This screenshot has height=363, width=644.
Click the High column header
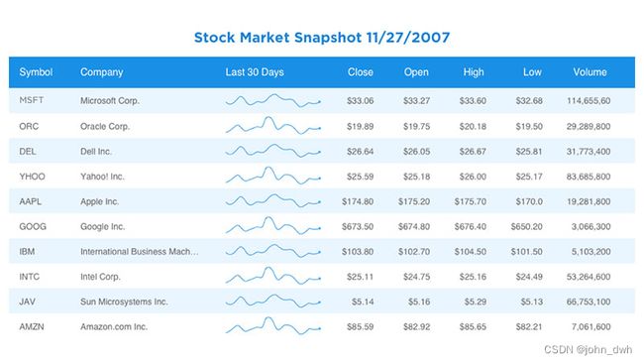(474, 72)
